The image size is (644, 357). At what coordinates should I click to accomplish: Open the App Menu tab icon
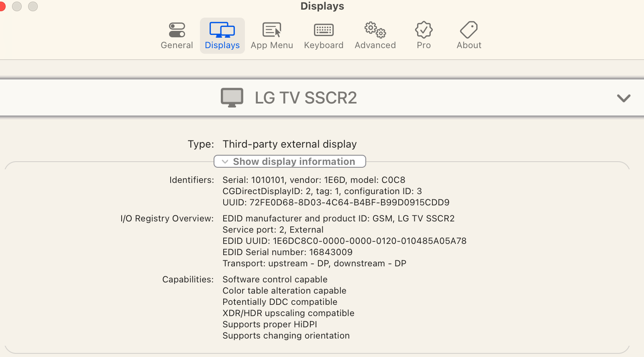coord(272,30)
